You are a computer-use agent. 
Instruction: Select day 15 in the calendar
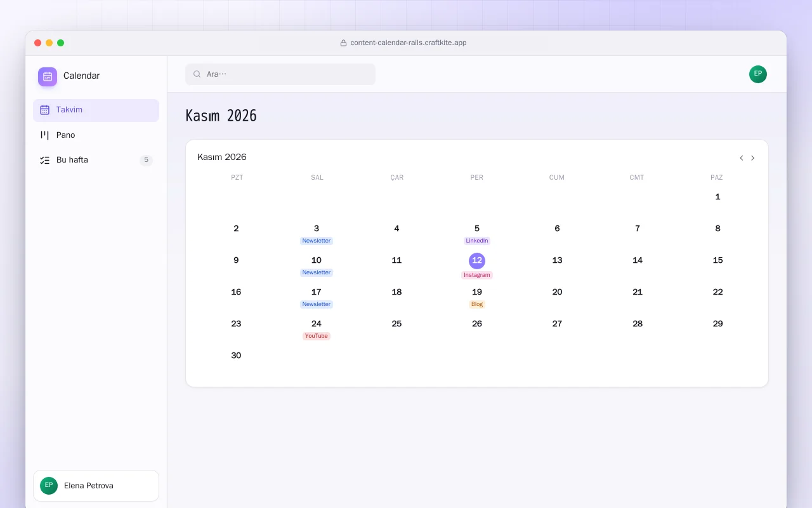(717, 260)
